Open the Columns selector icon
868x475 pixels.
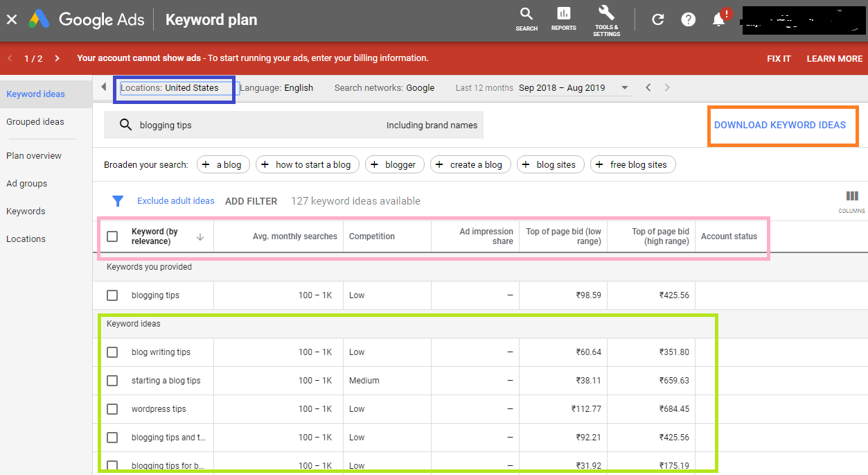tap(851, 201)
